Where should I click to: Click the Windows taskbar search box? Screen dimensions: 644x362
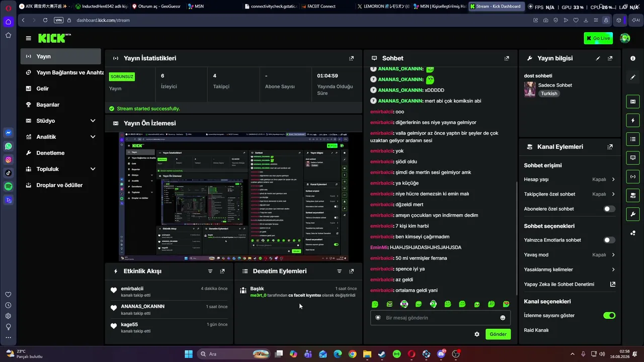[234, 354]
